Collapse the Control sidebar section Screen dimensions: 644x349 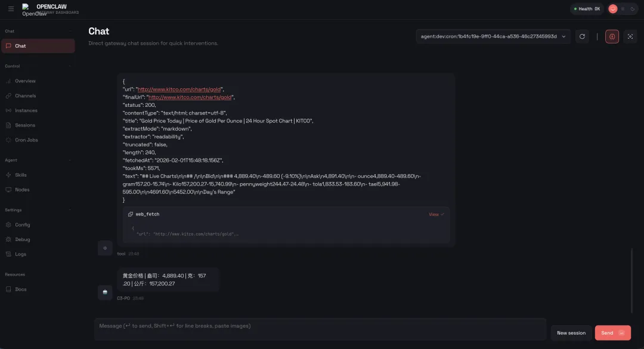tap(70, 66)
